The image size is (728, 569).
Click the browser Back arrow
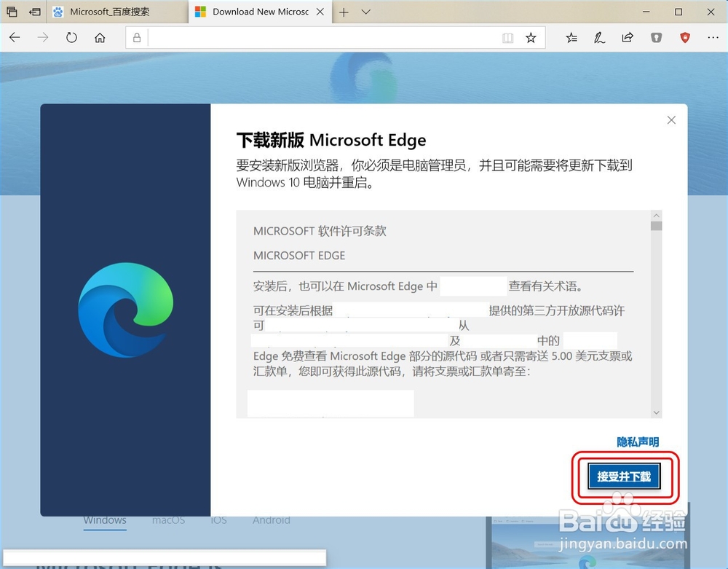click(x=15, y=38)
